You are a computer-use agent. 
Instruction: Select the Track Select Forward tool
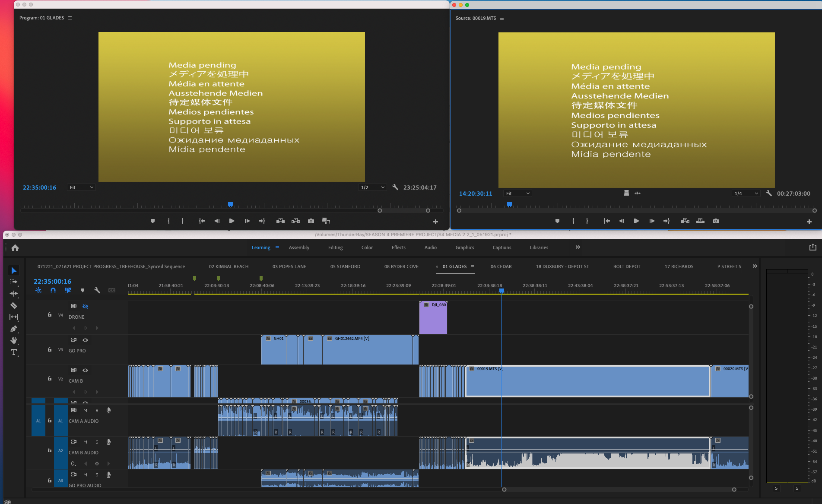pos(14,282)
